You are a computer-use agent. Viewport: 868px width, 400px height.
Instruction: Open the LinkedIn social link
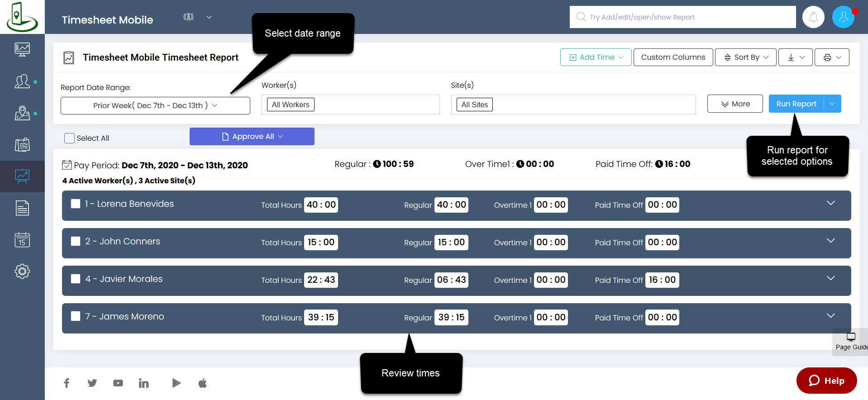click(x=144, y=383)
